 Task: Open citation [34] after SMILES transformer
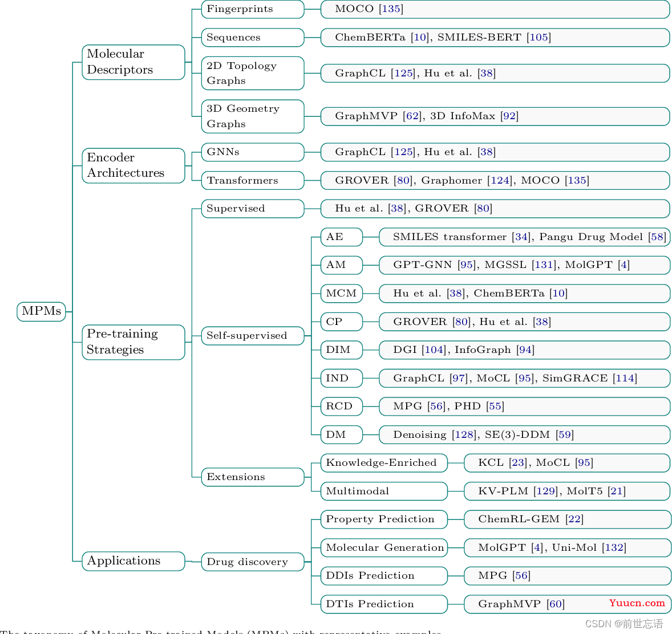(521, 237)
